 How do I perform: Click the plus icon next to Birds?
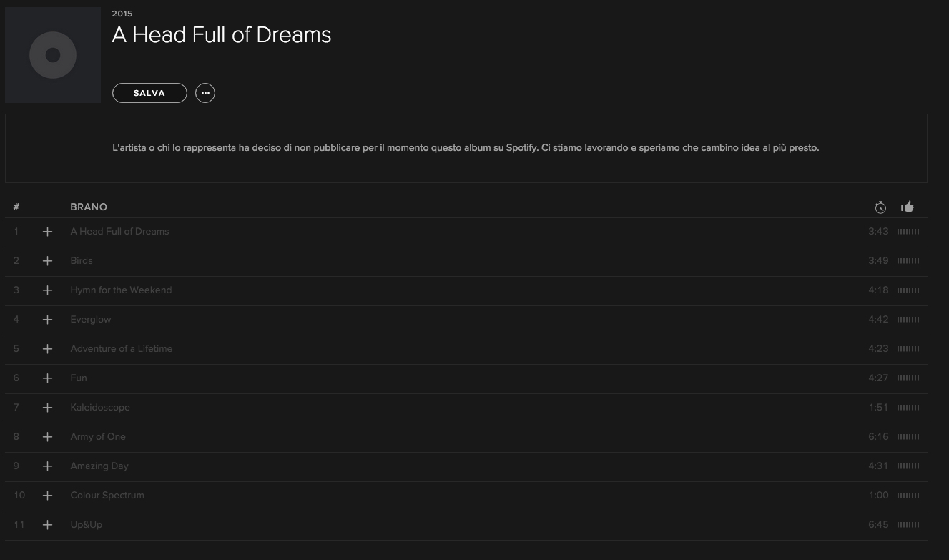47,261
